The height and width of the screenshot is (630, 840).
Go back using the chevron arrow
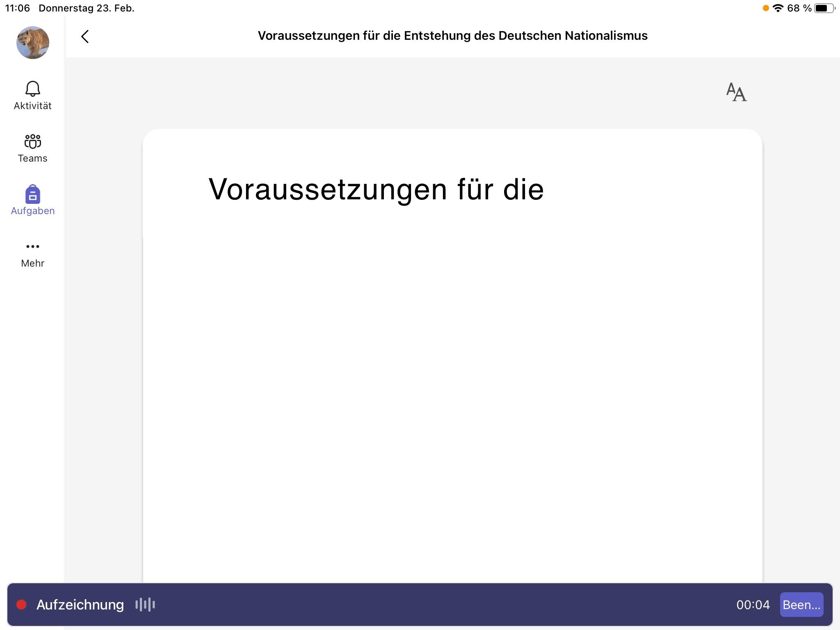[x=85, y=37]
